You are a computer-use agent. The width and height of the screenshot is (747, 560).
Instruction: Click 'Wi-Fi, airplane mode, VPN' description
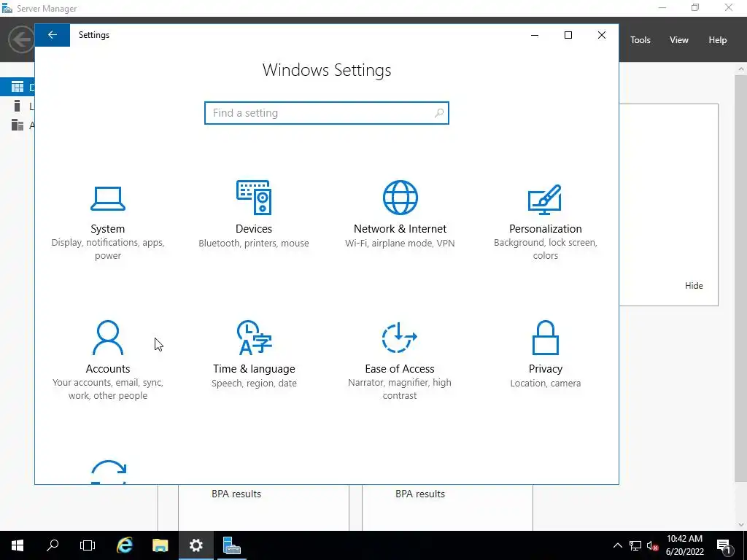pyautogui.click(x=400, y=243)
